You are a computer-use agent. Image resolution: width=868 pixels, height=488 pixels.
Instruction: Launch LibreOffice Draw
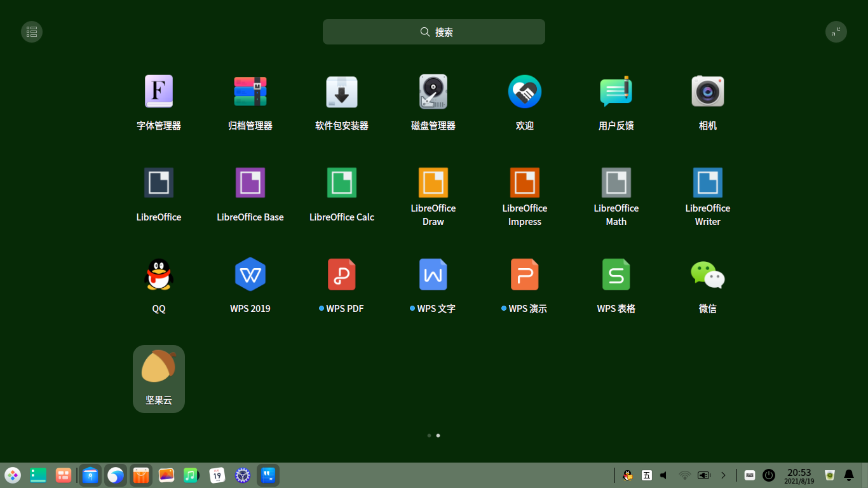click(433, 183)
